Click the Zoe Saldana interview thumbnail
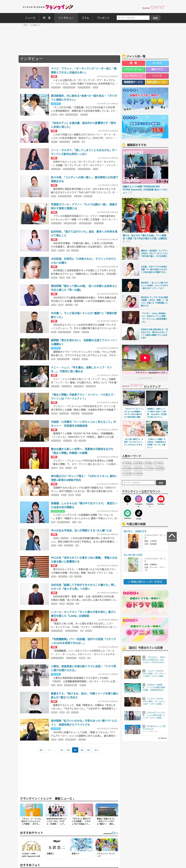 [x=34, y=159]
